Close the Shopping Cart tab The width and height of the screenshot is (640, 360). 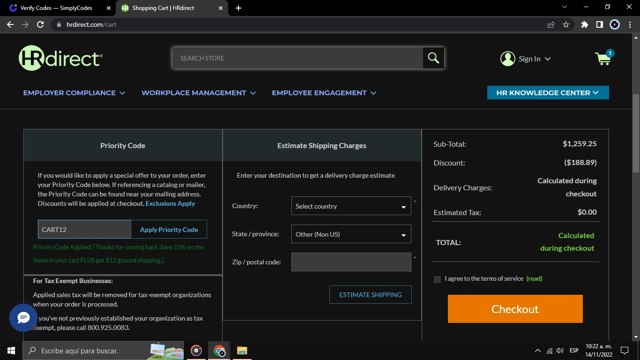[220, 8]
